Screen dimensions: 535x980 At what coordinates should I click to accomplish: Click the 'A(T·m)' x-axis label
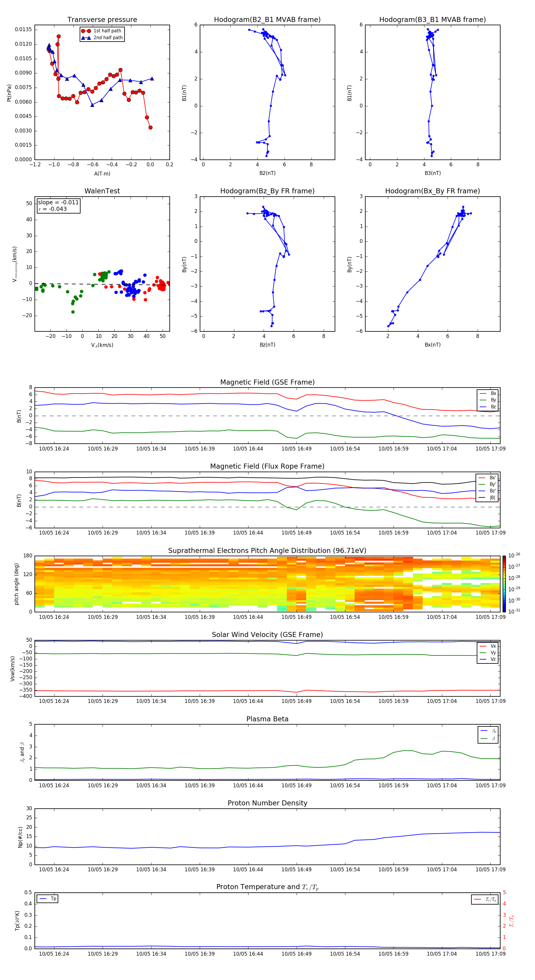pyautogui.click(x=102, y=173)
